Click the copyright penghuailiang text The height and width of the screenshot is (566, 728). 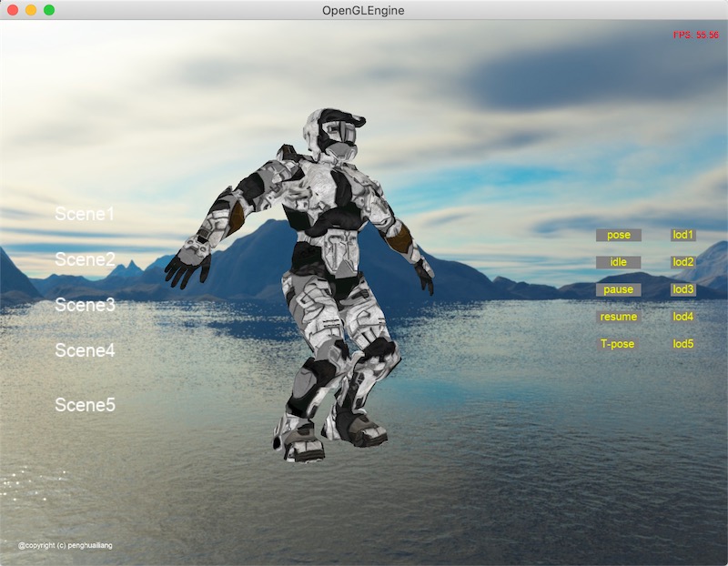(x=65, y=546)
